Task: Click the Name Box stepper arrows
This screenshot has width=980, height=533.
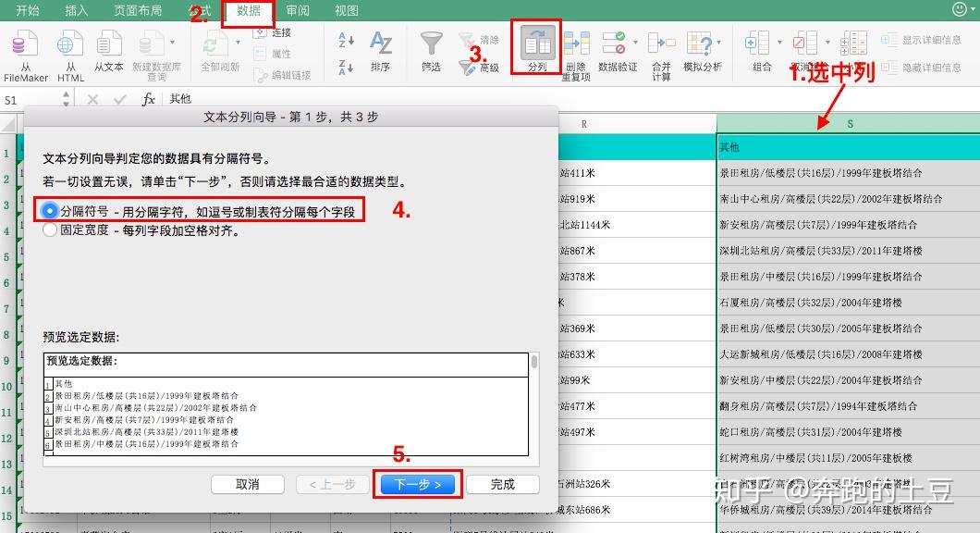Action: (66, 99)
